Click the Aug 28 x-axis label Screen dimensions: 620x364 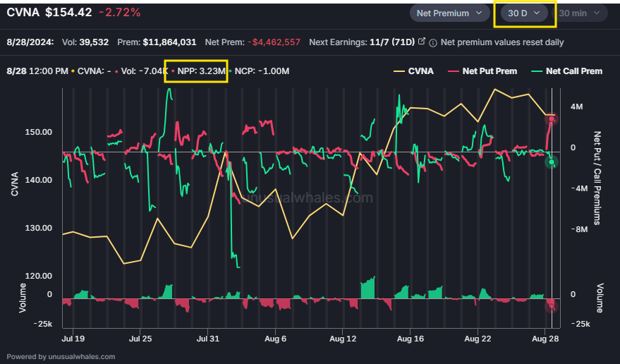click(x=545, y=339)
